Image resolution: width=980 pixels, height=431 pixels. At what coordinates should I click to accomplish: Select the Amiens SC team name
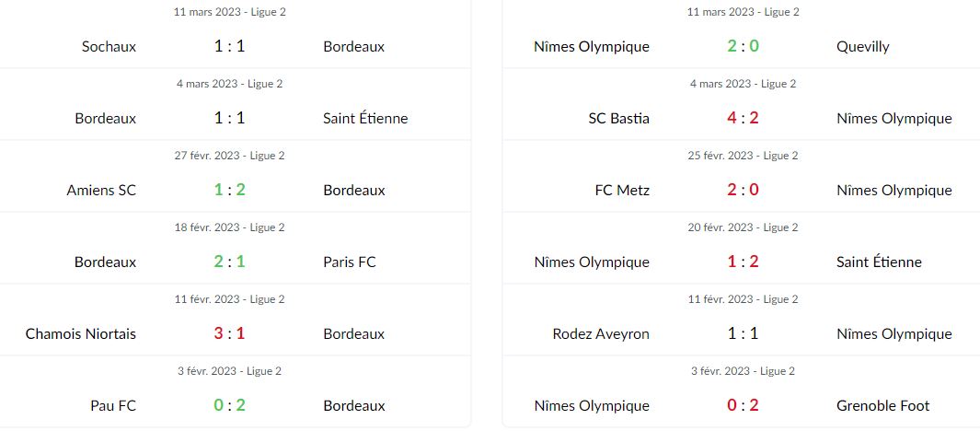[x=101, y=190]
